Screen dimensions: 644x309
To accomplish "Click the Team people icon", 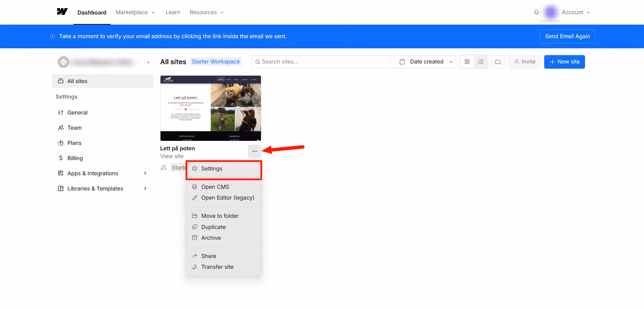I will [x=61, y=128].
